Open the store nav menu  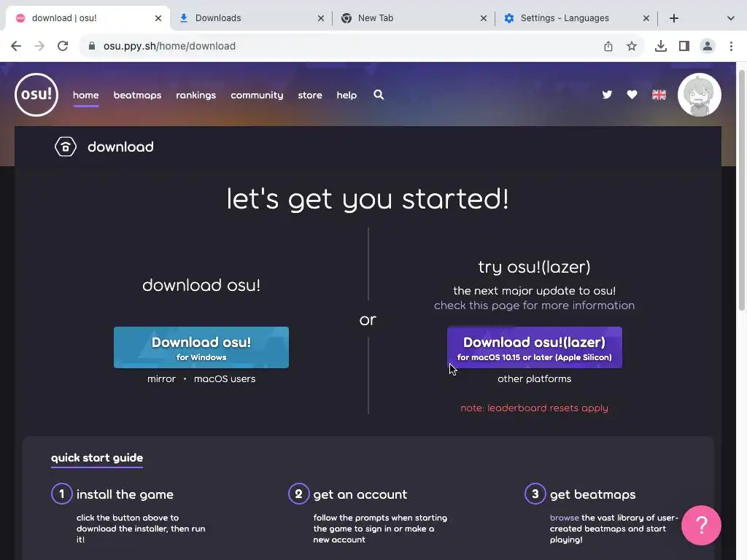click(x=310, y=95)
